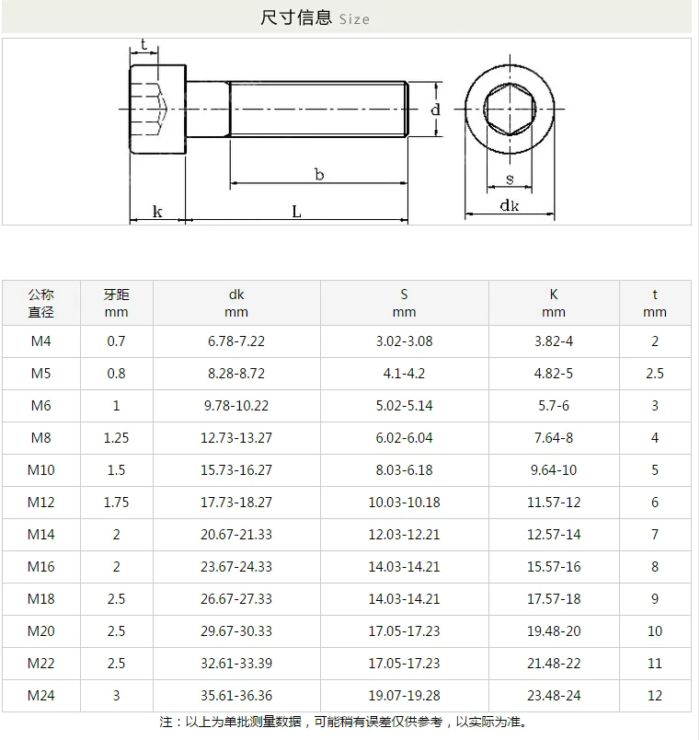Screen dimensions: 700x740
Task: Click the dk value 12.73-13.27
Action: tap(236, 437)
